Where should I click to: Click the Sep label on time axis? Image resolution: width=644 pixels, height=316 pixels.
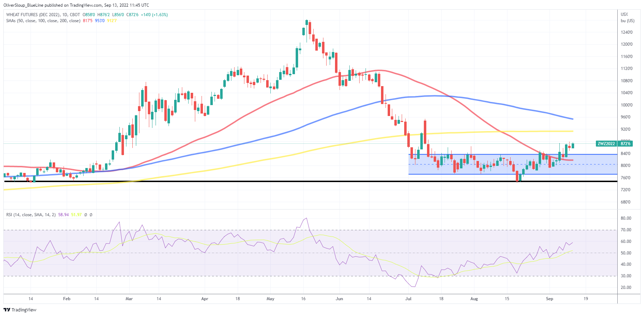tap(550, 299)
